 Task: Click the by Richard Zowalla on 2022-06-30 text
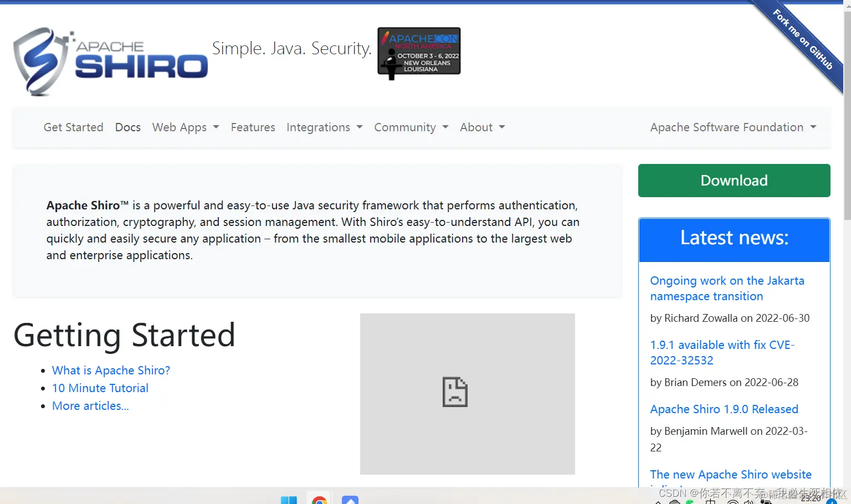[730, 318]
